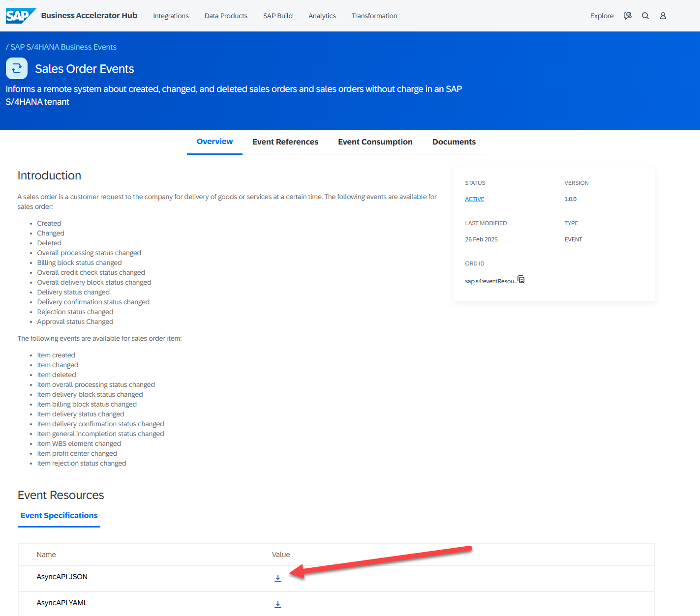Image resolution: width=700 pixels, height=616 pixels.
Task: Select the Event Specifications tab
Action: pyautogui.click(x=59, y=516)
